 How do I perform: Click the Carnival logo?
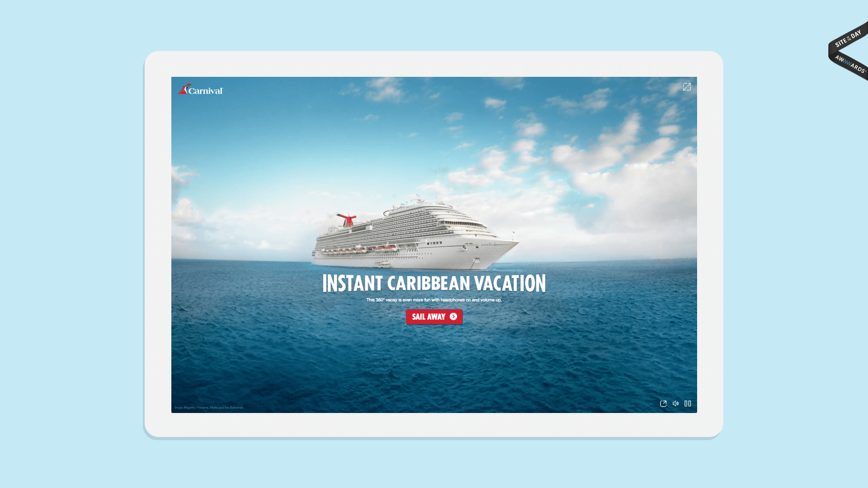(x=200, y=89)
